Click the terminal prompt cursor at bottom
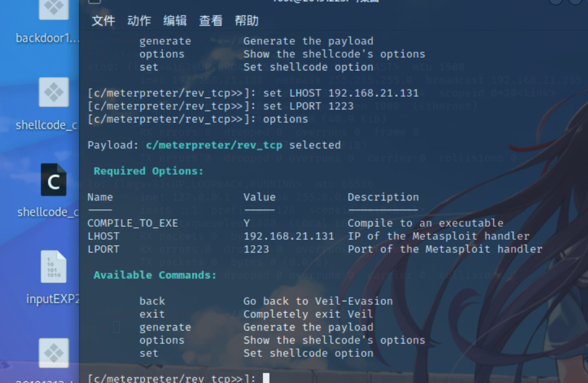The width and height of the screenshot is (588, 383). 266,378
